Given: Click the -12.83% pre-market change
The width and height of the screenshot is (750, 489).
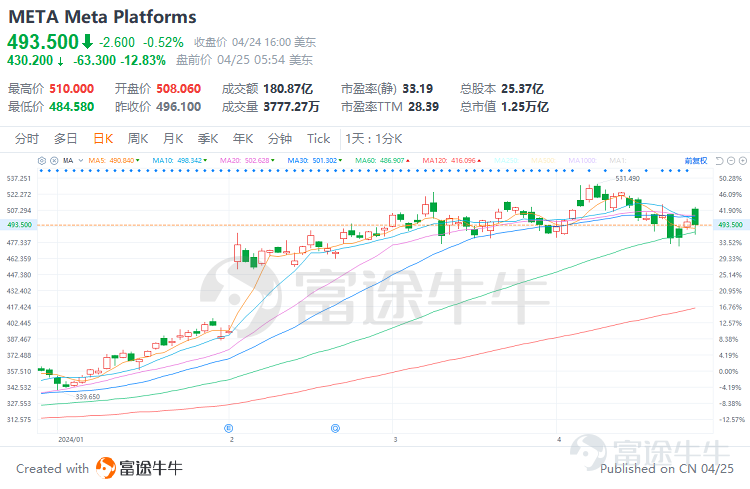Looking at the screenshot, I should pos(143,60).
